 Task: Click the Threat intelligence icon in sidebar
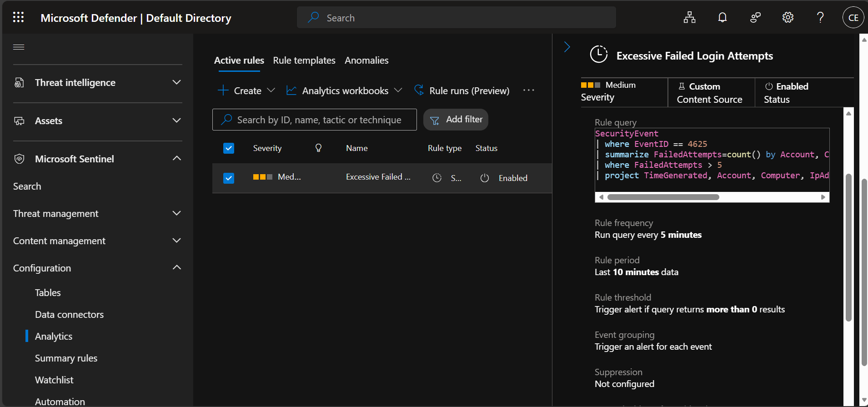point(19,82)
